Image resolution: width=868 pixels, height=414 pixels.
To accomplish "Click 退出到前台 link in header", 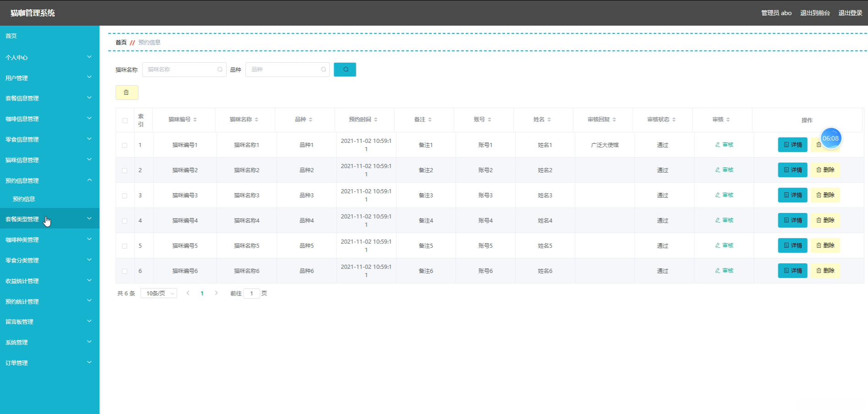I will click(x=815, y=13).
